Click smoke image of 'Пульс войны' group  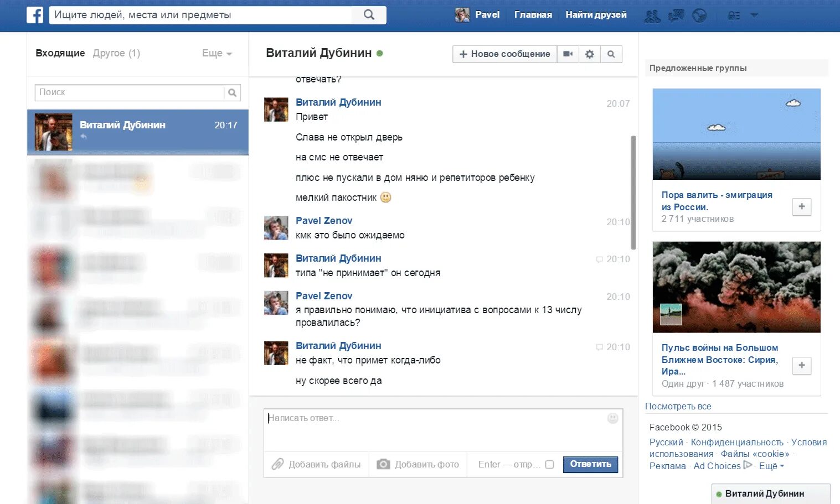pos(736,287)
